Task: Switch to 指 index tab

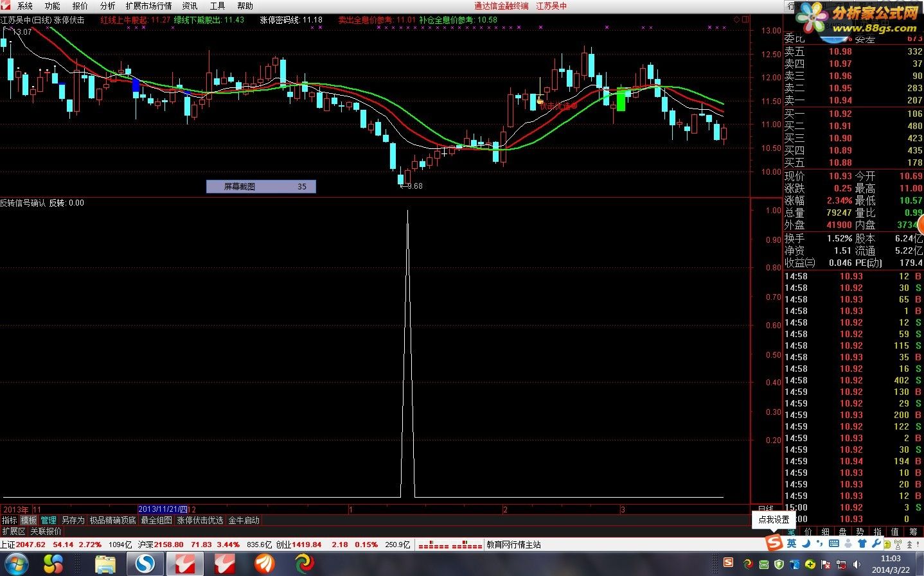Action: click(877, 532)
